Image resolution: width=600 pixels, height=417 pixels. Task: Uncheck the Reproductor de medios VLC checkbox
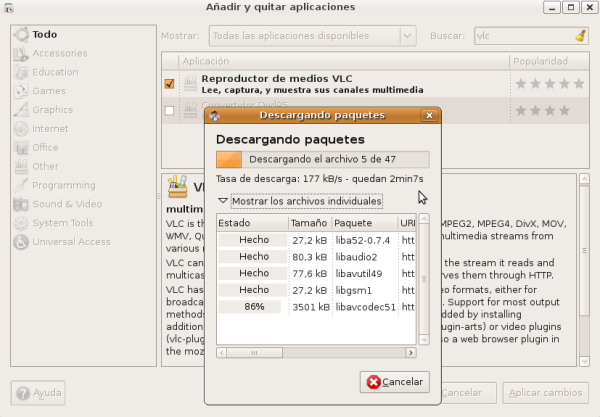coord(169,84)
